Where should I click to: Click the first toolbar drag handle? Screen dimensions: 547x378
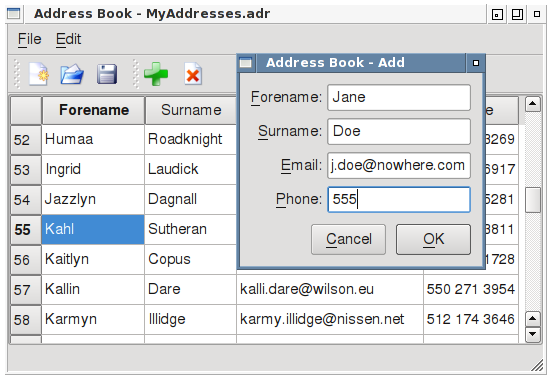tap(16, 74)
